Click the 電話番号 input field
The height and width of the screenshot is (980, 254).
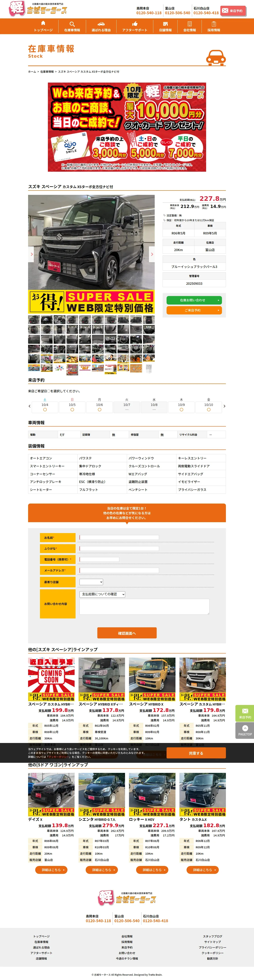pos(99,560)
